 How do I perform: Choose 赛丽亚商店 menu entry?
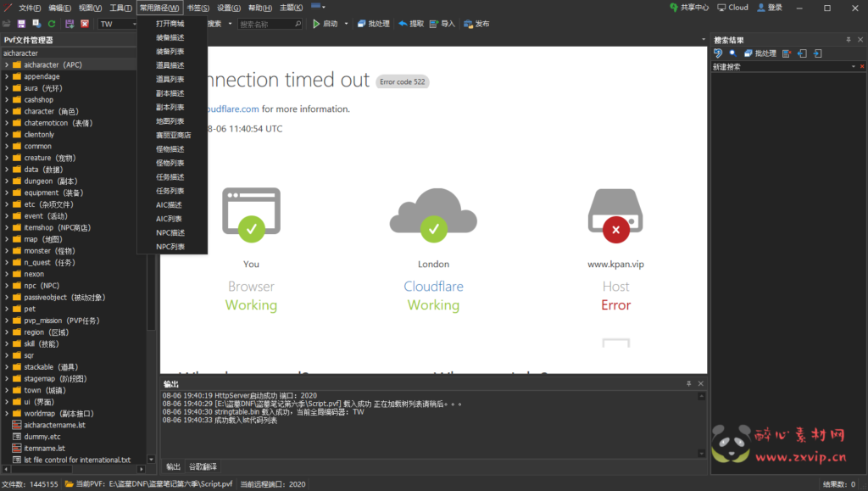point(173,135)
